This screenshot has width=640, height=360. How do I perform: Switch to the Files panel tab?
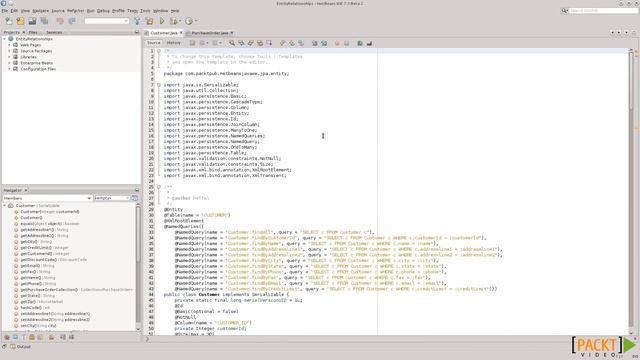click(x=33, y=32)
